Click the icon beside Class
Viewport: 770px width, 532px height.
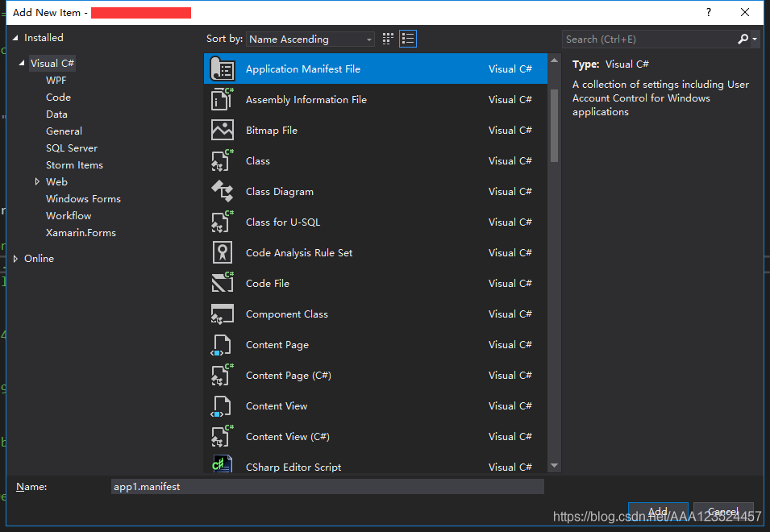[223, 160]
